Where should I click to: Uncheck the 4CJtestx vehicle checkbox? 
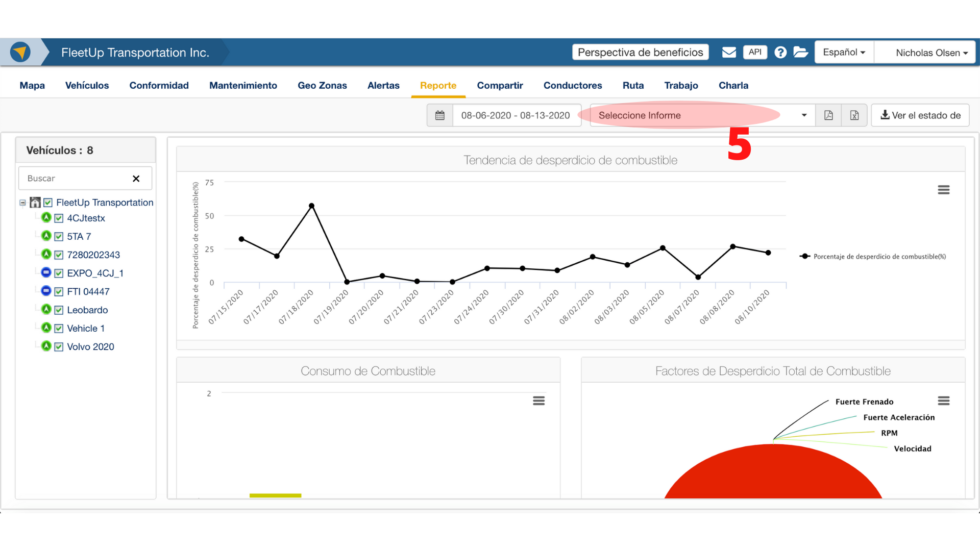[59, 218]
